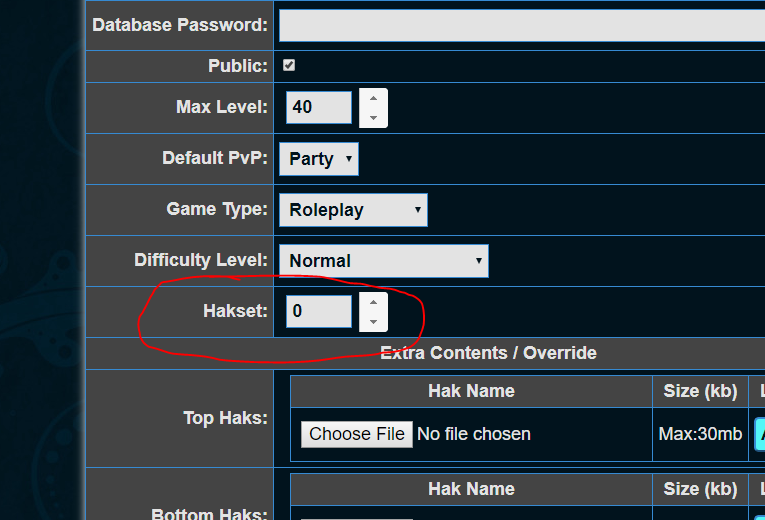Image resolution: width=765 pixels, height=520 pixels.
Task: Click the Size (kb) header in Top Haks
Action: pyautogui.click(x=700, y=391)
